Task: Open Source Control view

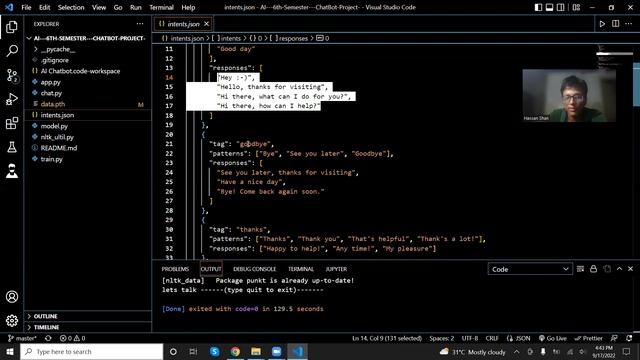Action: click(x=12, y=75)
